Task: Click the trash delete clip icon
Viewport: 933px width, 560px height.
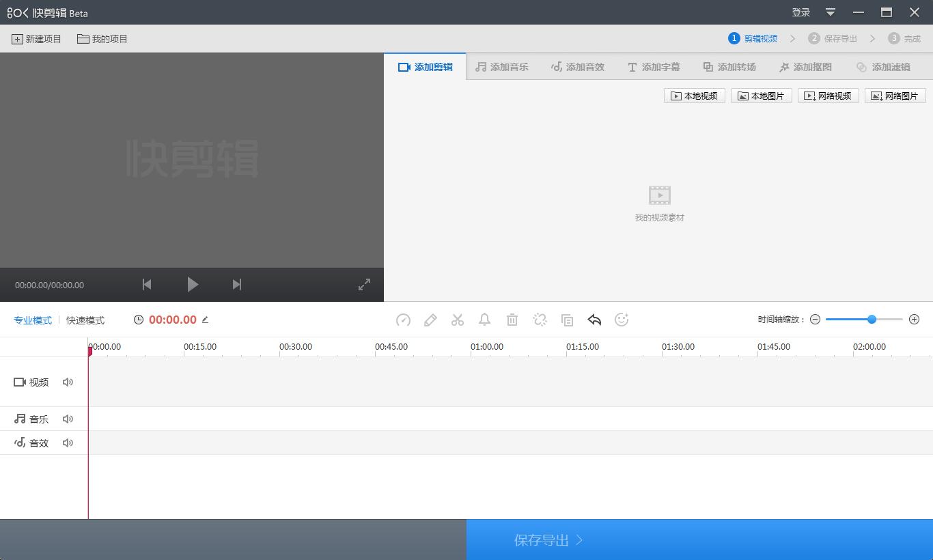Action: point(512,320)
